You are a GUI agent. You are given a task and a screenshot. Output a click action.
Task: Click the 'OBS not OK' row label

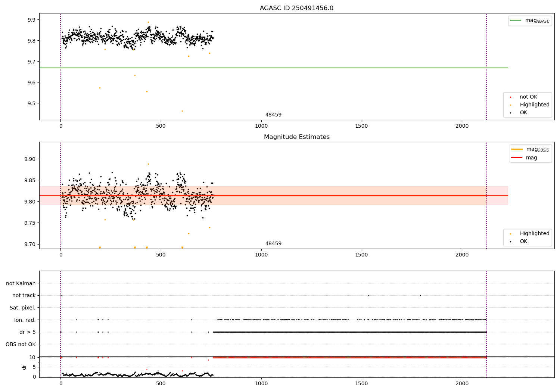21,344
